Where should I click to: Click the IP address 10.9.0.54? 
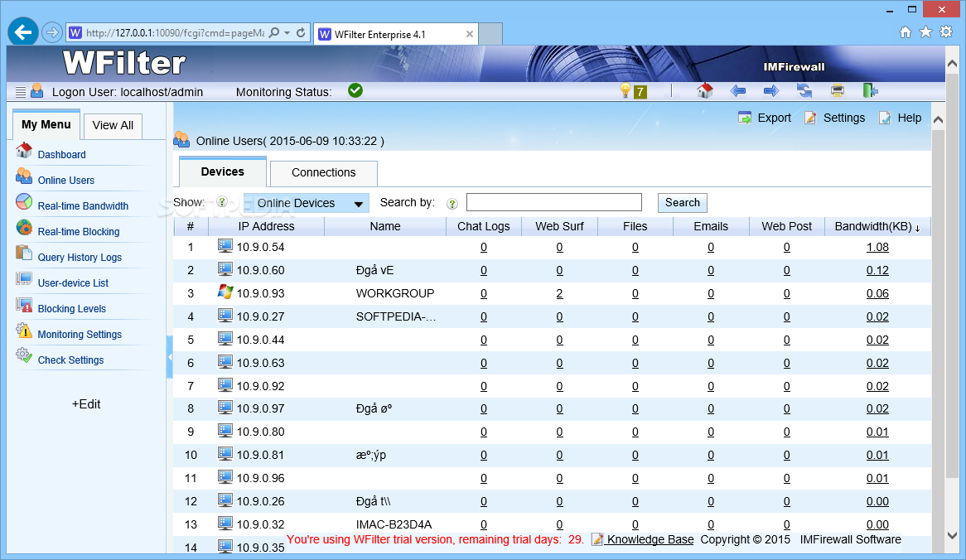[x=261, y=248]
